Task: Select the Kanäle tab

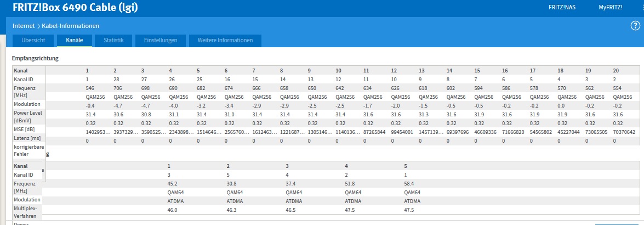Action: [75, 40]
